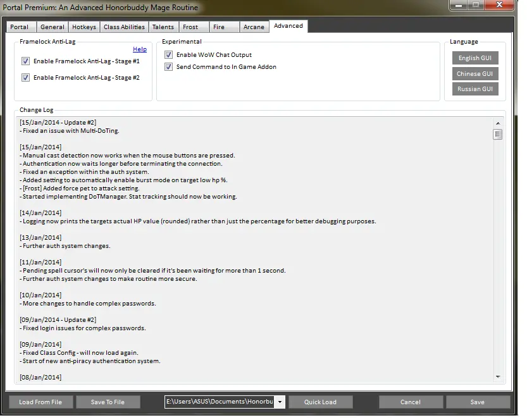Click '- Fixed an exception within the auth system.'

pyautogui.click(x=84, y=172)
